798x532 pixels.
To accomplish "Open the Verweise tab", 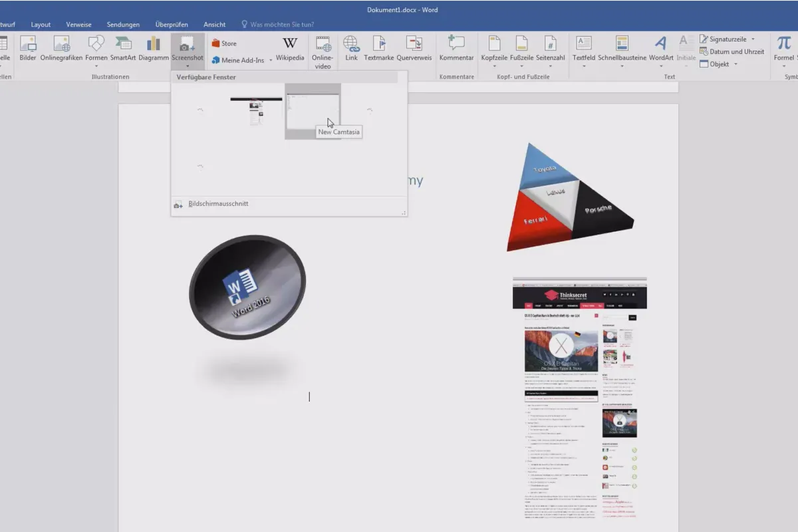I will [78, 25].
